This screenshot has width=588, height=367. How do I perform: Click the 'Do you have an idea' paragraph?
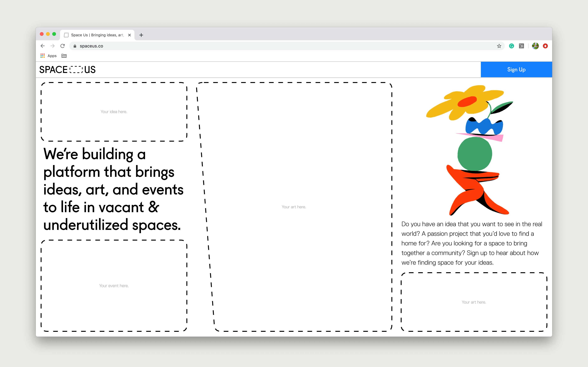pyautogui.click(x=472, y=243)
